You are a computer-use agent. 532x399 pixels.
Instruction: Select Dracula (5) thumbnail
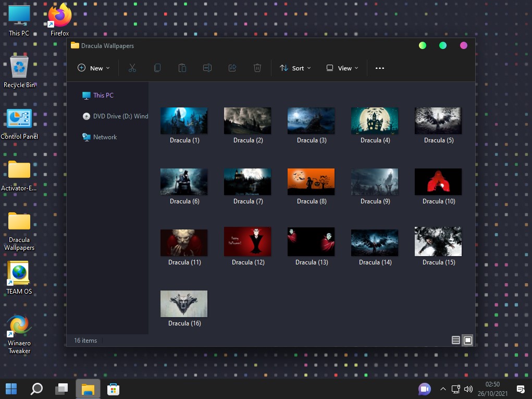(x=438, y=120)
